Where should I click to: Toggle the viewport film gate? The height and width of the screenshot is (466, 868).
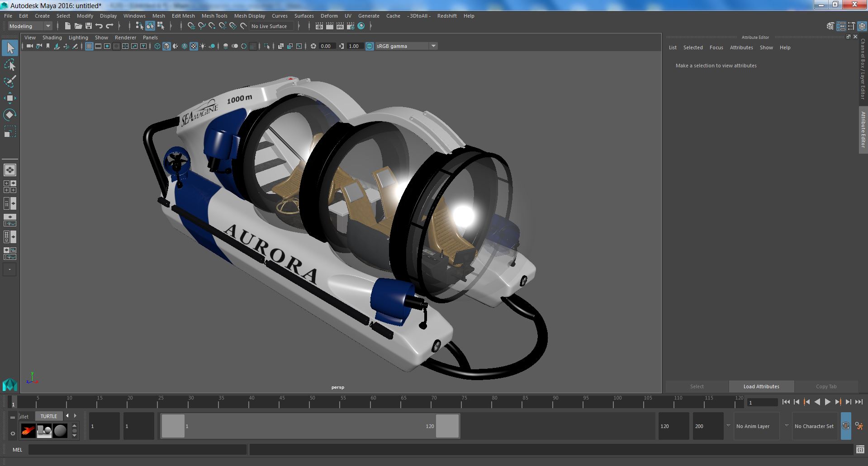pos(98,46)
